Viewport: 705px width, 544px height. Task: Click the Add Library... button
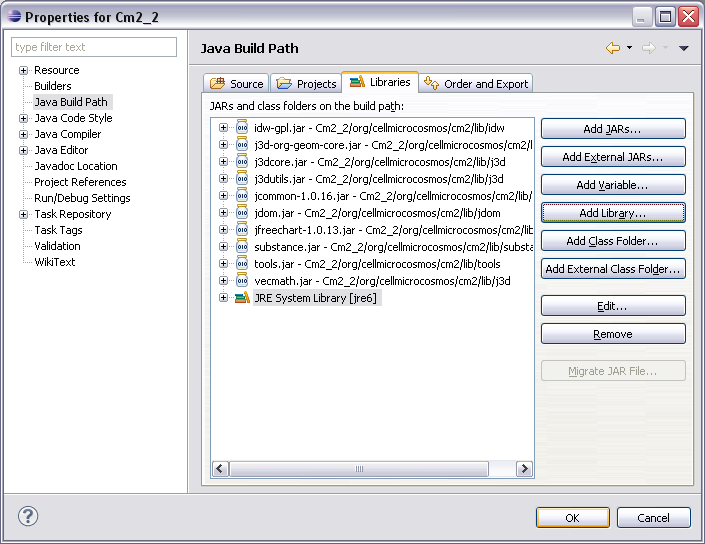pyautogui.click(x=613, y=213)
